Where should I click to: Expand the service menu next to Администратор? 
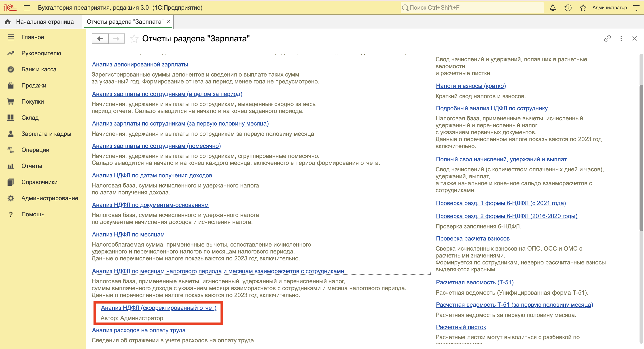(636, 8)
